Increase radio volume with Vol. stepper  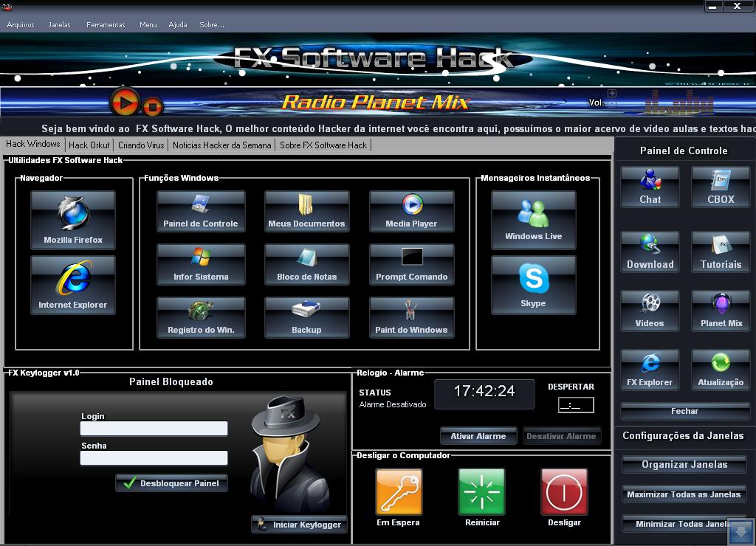click(610, 94)
